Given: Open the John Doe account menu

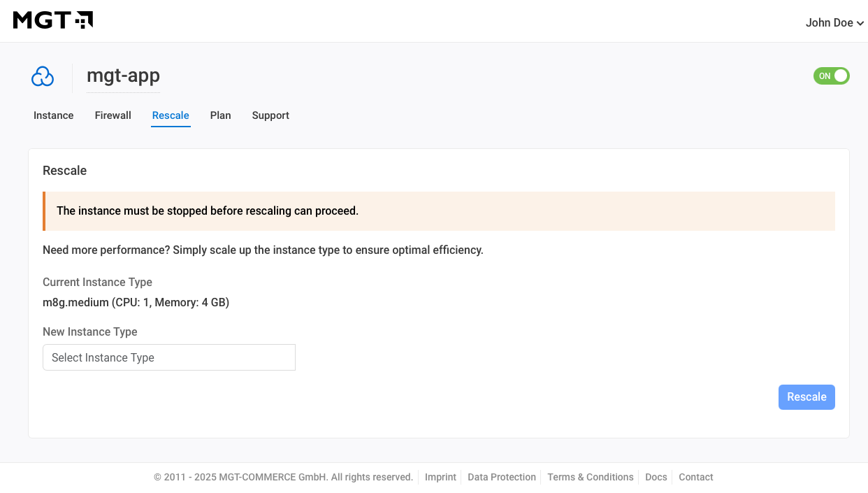Looking at the screenshot, I should pyautogui.click(x=834, y=22).
